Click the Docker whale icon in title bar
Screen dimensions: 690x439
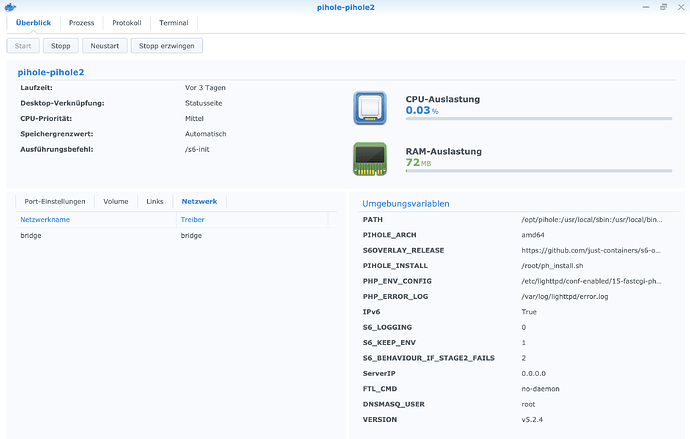coord(10,7)
